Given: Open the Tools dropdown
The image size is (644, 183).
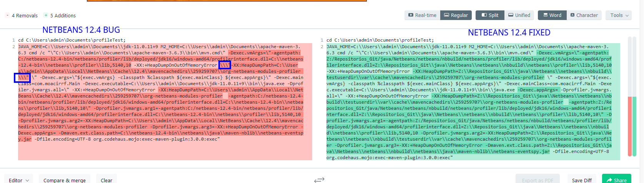Looking at the screenshot, I should (x=619, y=15).
